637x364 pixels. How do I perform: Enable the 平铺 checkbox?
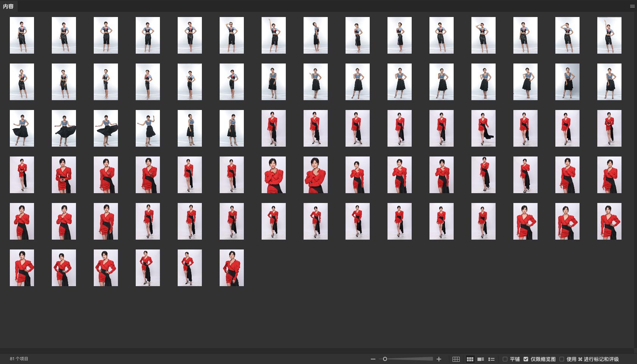point(505,359)
